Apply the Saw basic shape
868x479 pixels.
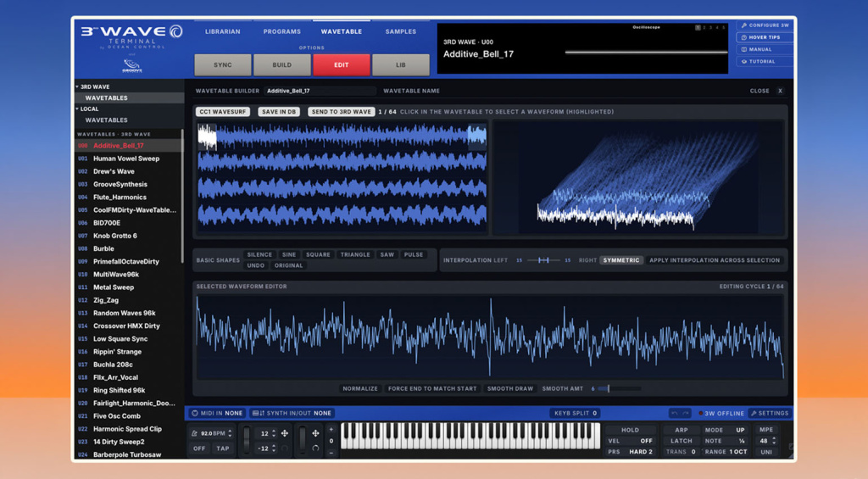click(387, 254)
